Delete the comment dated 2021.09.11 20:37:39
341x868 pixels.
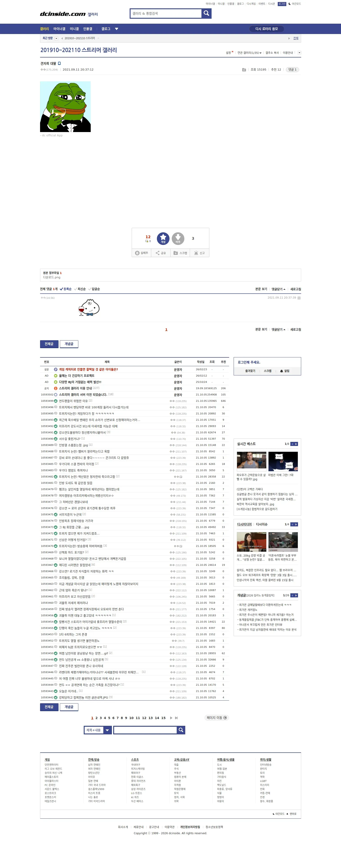tap(299, 298)
